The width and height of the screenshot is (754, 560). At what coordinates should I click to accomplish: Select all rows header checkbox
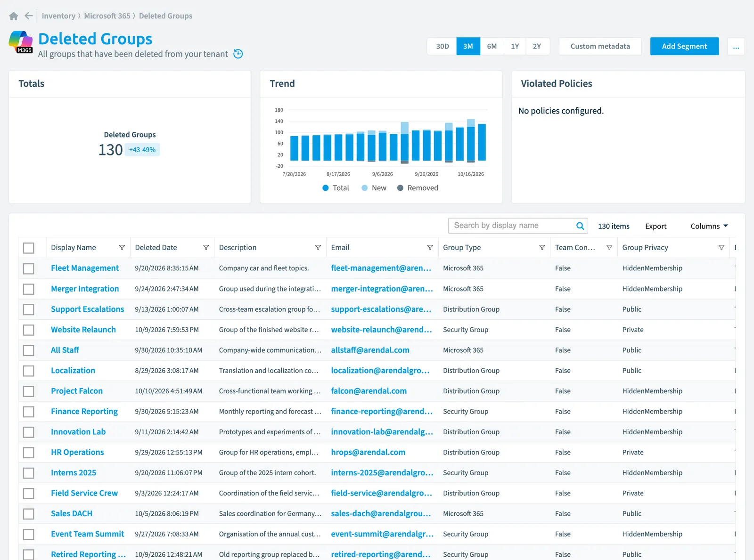(29, 248)
